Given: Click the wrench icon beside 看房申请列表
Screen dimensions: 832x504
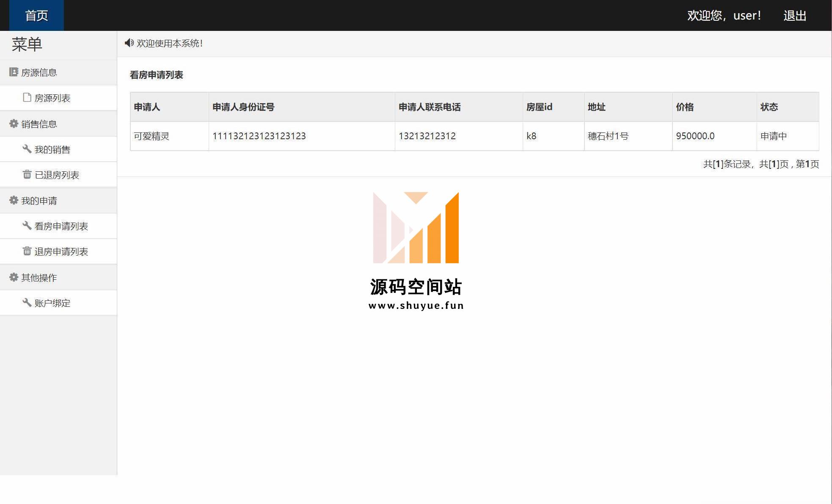Looking at the screenshot, I should [27, 226].
